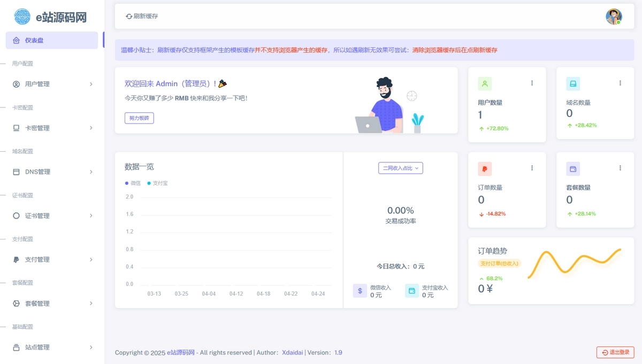Click the refresh cache icon in the top bar
The image size is (642, 364).
tap(129, 17)
